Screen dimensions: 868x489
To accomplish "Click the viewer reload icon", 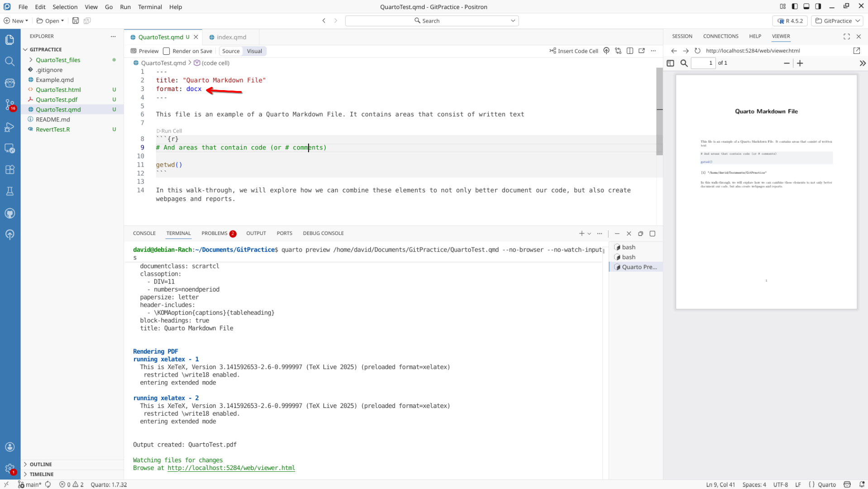I will 697,51.
